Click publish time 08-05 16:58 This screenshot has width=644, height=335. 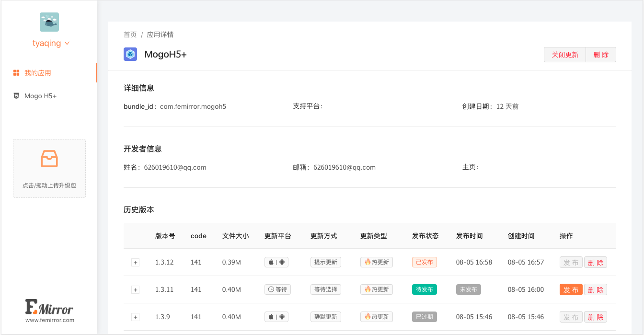(474, 262)
